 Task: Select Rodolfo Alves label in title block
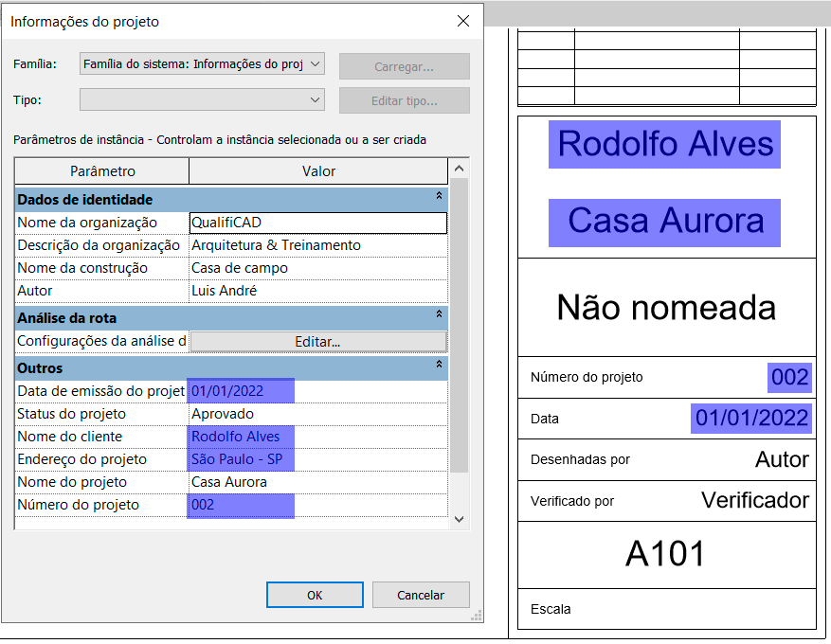point(663,144)
